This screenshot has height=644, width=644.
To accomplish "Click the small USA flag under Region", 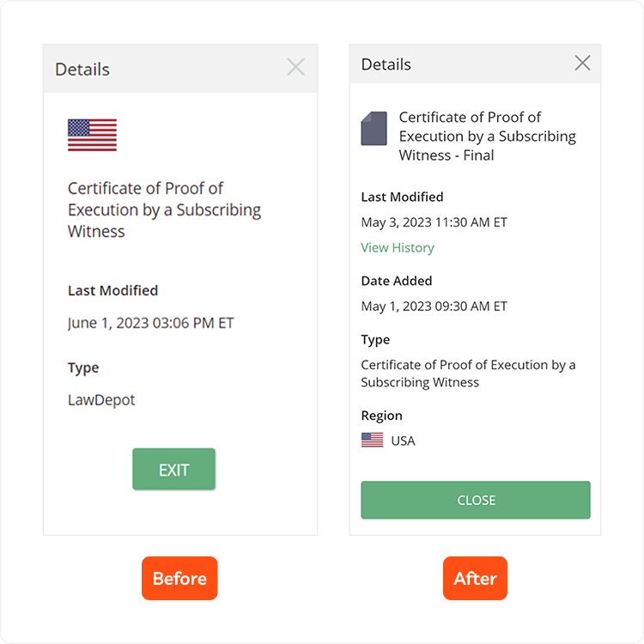I will coord(372,440).
